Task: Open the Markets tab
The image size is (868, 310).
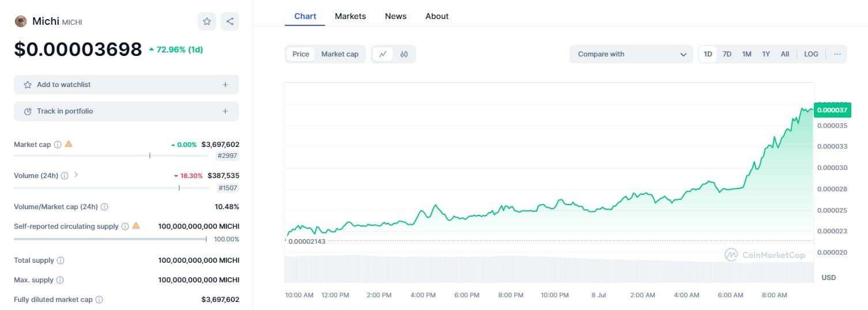Action: point(350,16)
